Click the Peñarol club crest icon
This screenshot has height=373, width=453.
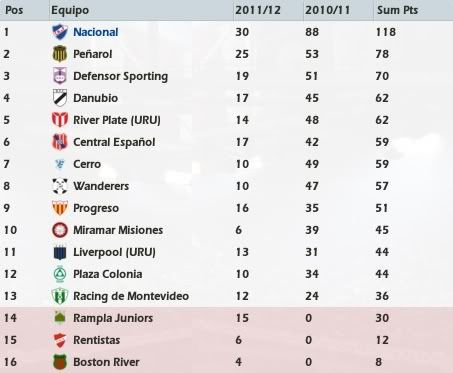coord(60,54)
